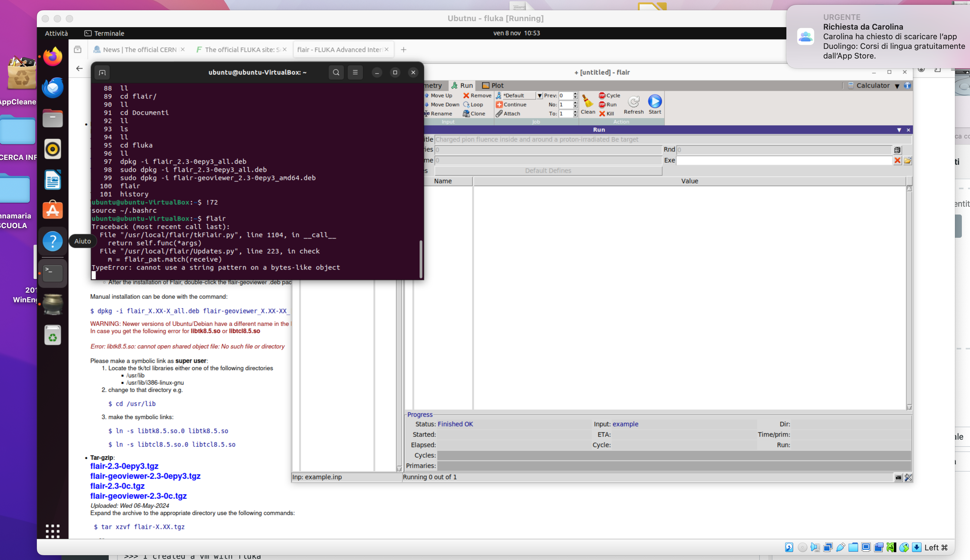Click Attach paperclip in Job group
Screen dimensions: 970x560
[x=508, y=113]
